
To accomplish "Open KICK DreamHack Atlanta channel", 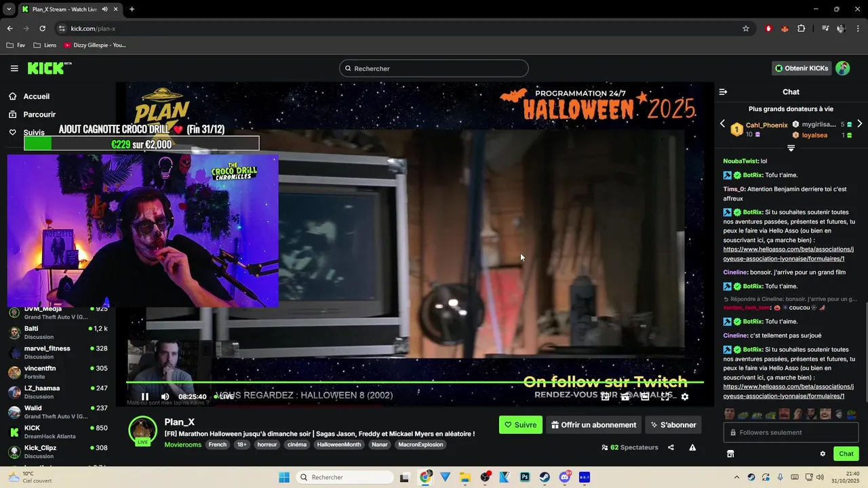I will [58, 432].
